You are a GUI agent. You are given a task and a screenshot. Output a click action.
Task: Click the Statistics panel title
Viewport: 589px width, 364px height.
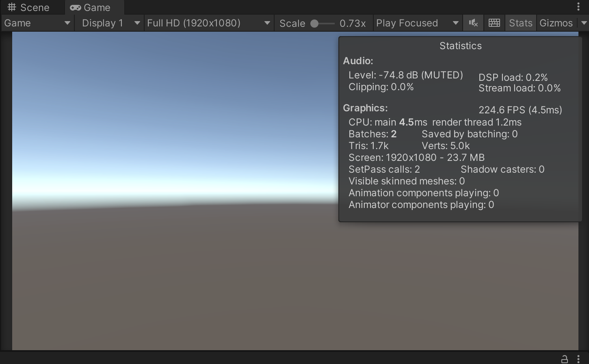(x=460, y=46)
